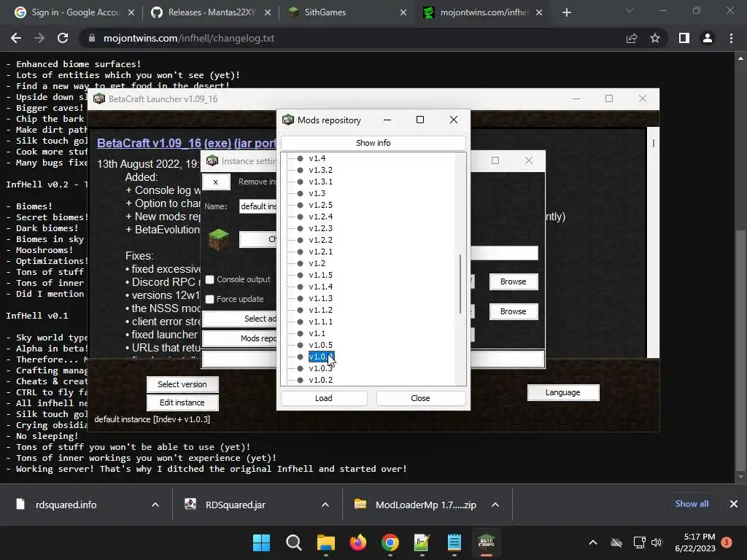Screen dimensions: 747x560
Task: Click the instance Name input field
Action: [258, 206]
